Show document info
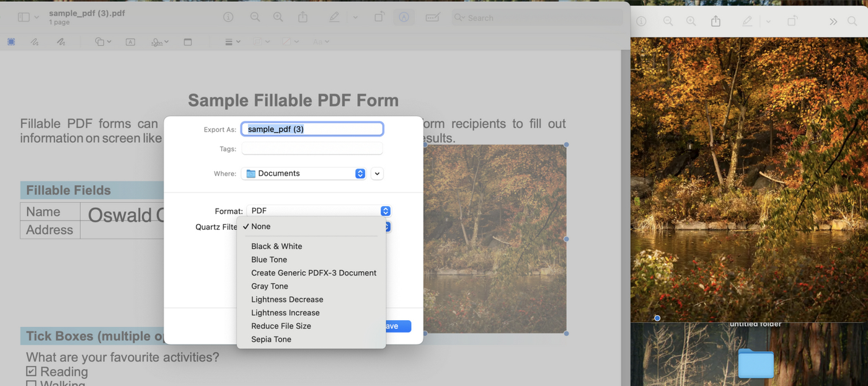The width and height of the screenshot is (868, 386). (x=228, y=17)
